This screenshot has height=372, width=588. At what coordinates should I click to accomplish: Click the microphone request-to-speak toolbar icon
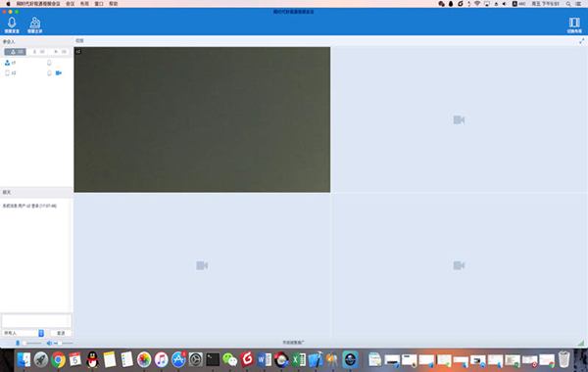pyautogui.click(x=12, y=24)
